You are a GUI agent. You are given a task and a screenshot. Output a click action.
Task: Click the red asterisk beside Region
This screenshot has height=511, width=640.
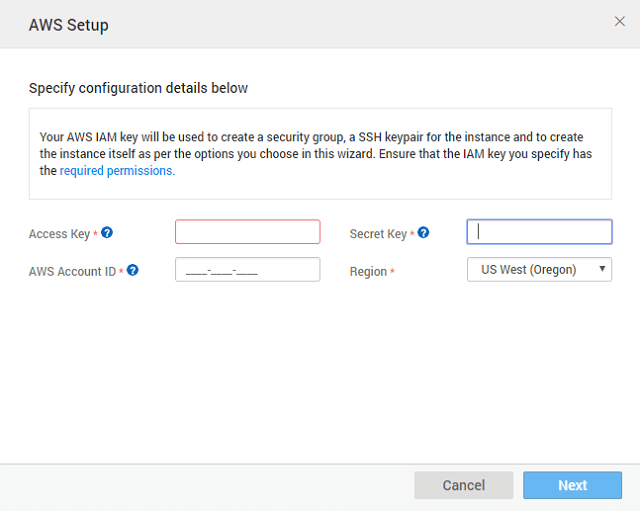[392, 272]
